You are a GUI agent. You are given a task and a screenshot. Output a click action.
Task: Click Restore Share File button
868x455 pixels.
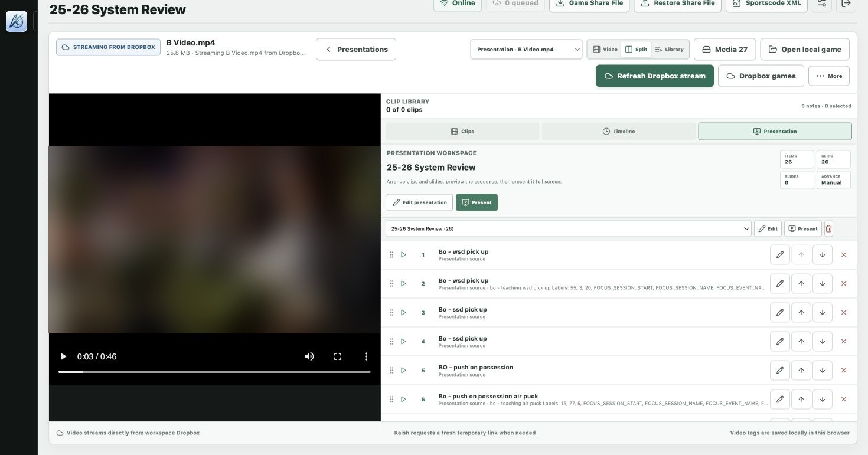(x=678, y=4)
